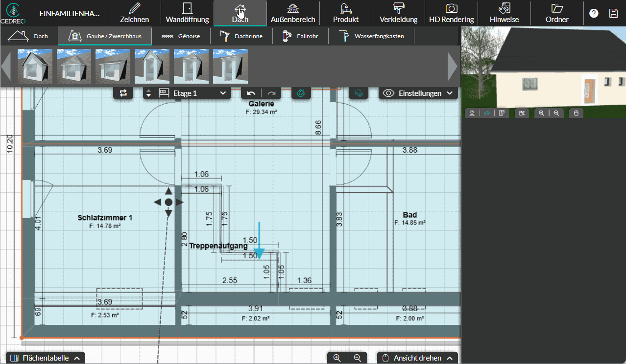Click the project name EINFAMILIENHA...
Screen dimensions: 626x364
[70, 13]
